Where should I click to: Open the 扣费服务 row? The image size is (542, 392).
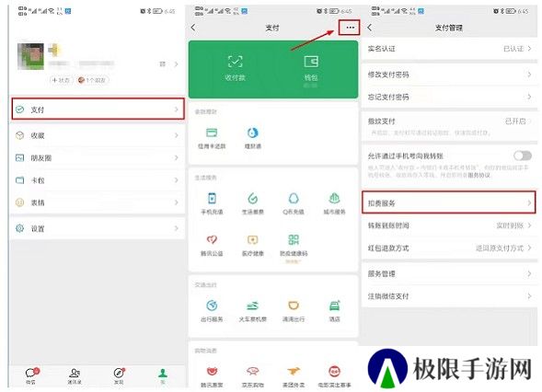click(449, 202)
